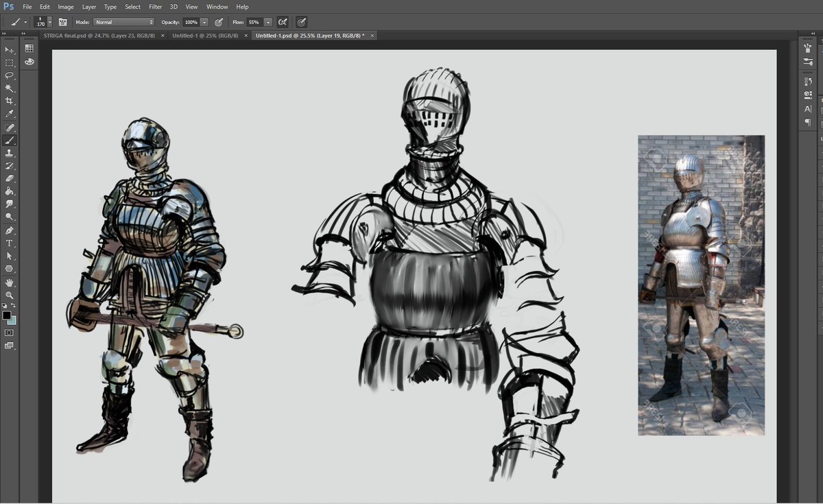Select the Horizontal Type tool
Image resolution: width=823 pixels, height=504 pixels.
tap(10, 243)
